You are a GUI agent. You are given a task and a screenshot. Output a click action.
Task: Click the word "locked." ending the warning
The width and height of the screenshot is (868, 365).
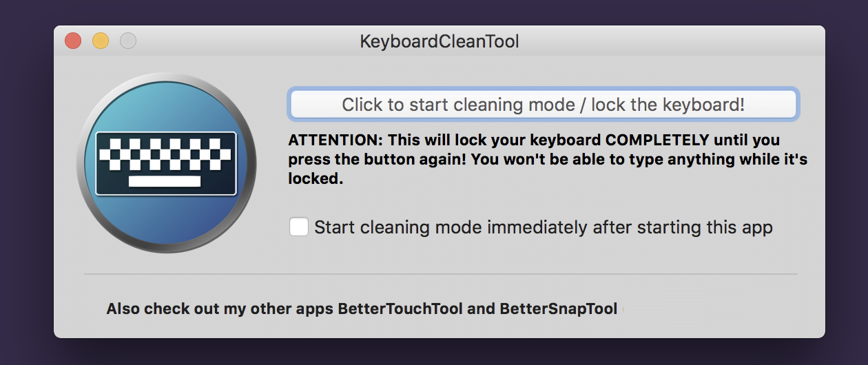(x=315, y=179)
